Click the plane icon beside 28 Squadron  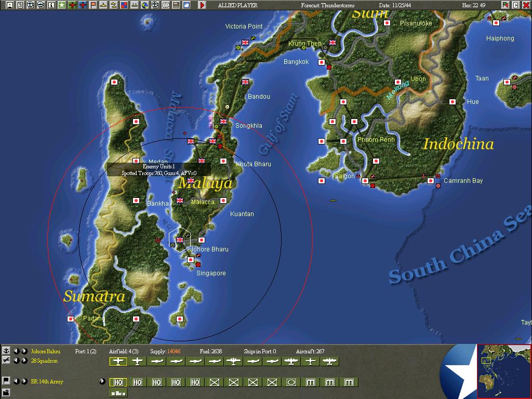pyautogui.click(x=6, y=361)
